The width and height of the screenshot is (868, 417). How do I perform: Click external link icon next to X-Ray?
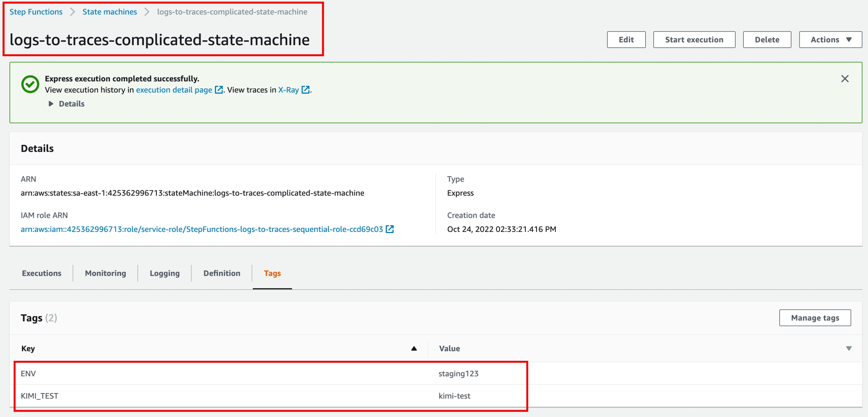305,90
